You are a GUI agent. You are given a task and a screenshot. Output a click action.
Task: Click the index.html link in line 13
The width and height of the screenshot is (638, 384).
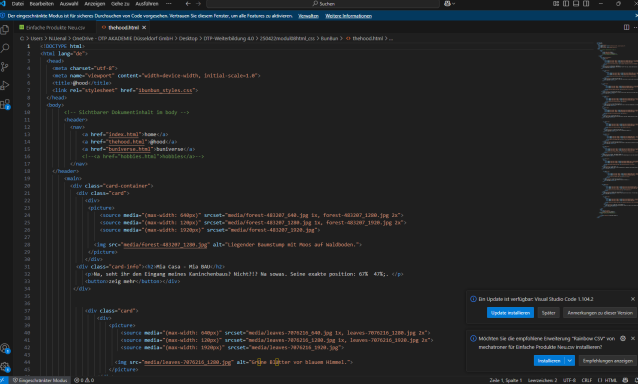tap(125, 134)
